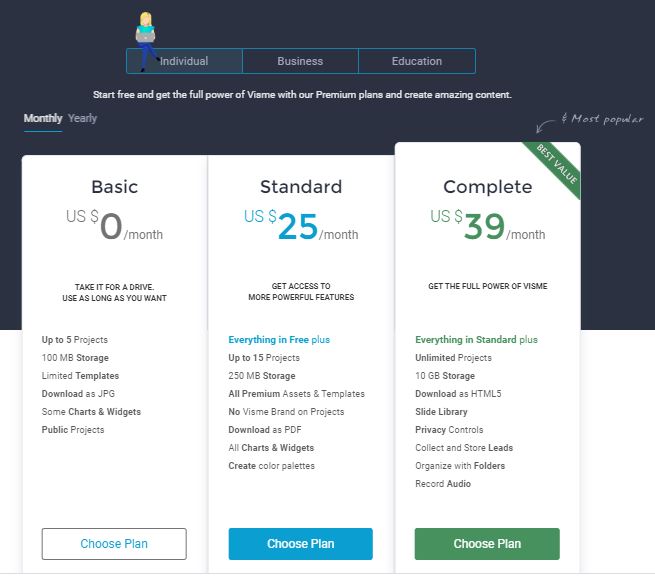655x576 pixels.
Task: Click 'Download as PDF' feature
Action: tap(265, 429)
